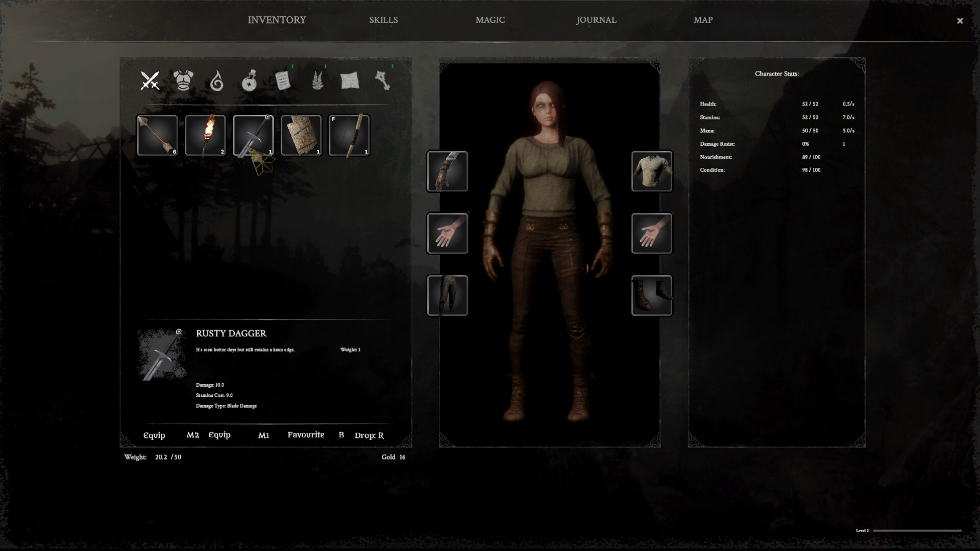This screenshot has height=551, width=980.
Task: Click Drop: R to drop the dagger
Action: (x=369, y=435)
